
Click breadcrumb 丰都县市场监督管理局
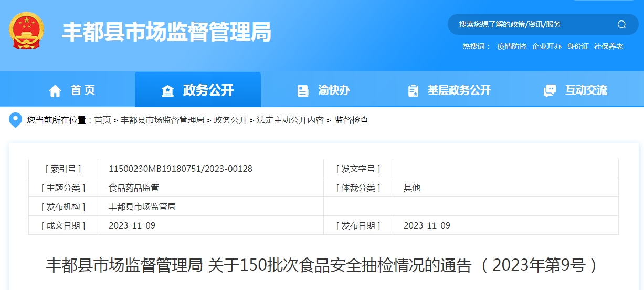[162, 120]
